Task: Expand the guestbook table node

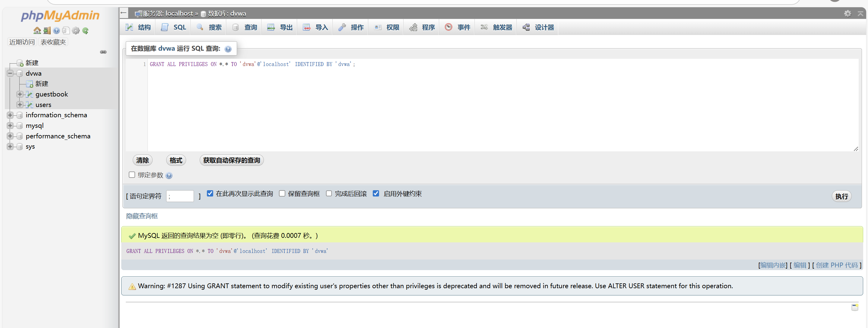Action: tap(20, 94)
